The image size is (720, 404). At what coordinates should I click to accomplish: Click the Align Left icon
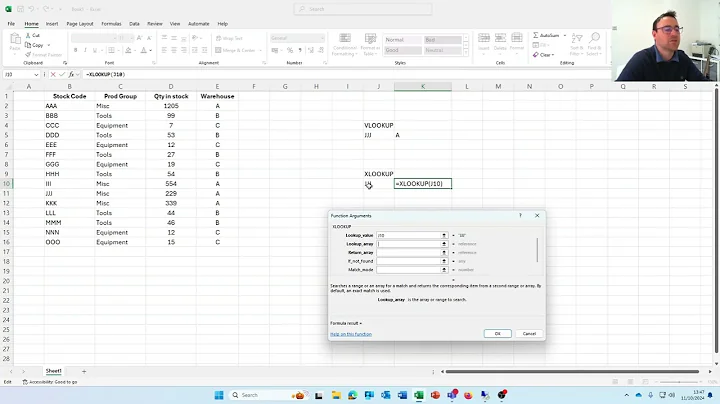164,50
